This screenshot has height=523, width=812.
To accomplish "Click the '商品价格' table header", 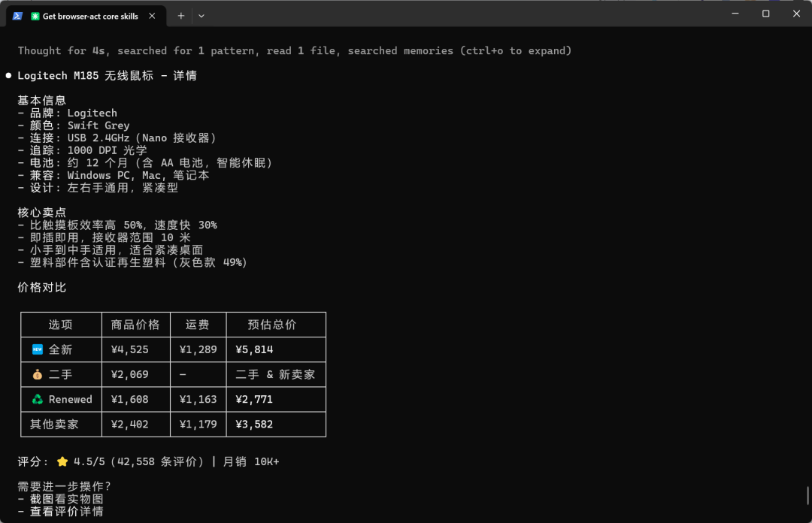I will (135, 325).
